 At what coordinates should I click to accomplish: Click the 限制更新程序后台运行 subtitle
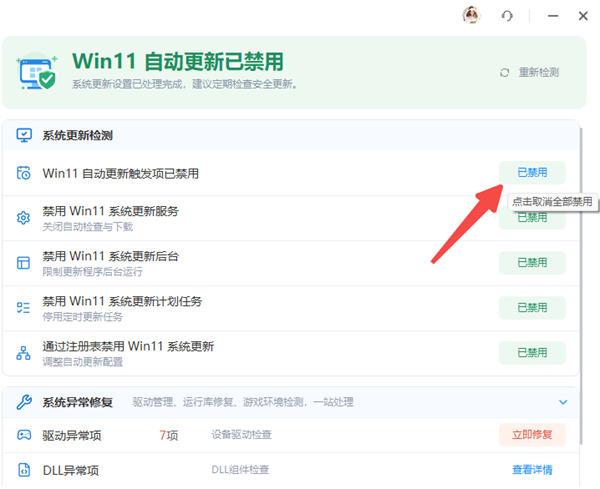[93, 272]
